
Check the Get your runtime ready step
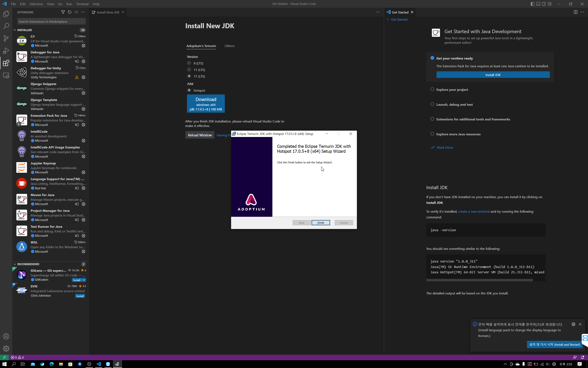click(432, 58)
